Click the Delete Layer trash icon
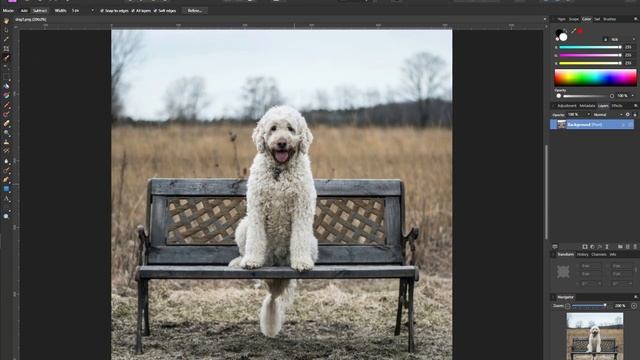 [635, 247]
